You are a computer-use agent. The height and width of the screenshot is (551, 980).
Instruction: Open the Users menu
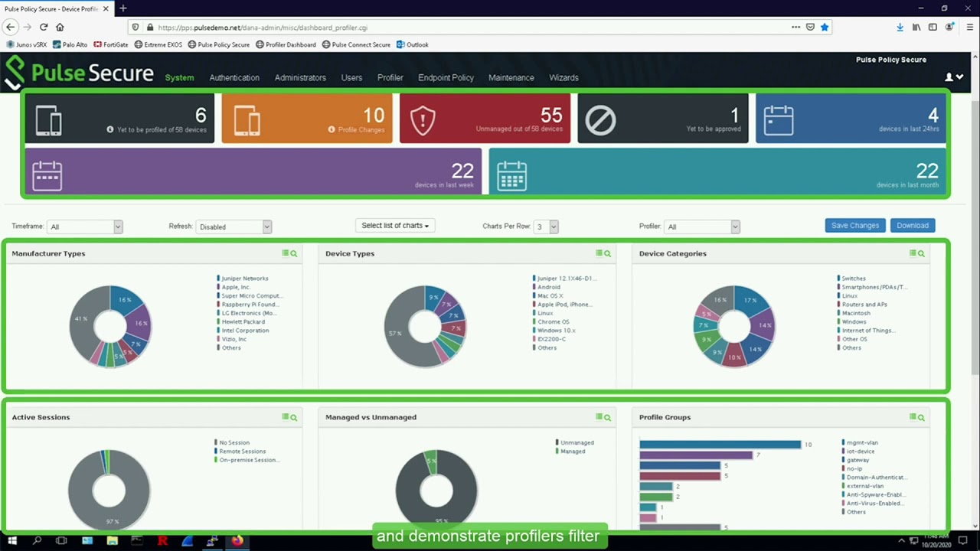351,77
